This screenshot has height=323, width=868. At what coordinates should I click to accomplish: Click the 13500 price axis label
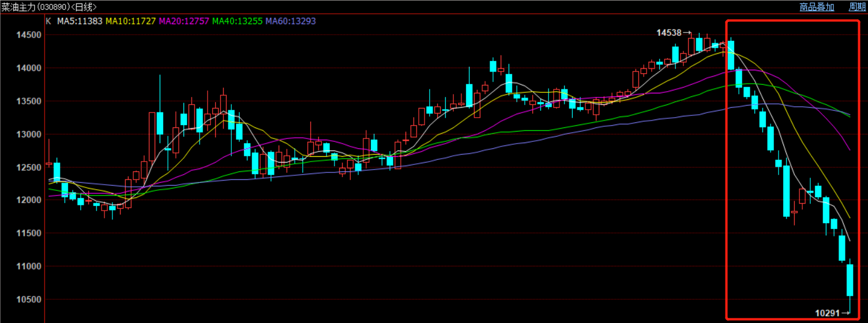(x=29, y=101)
